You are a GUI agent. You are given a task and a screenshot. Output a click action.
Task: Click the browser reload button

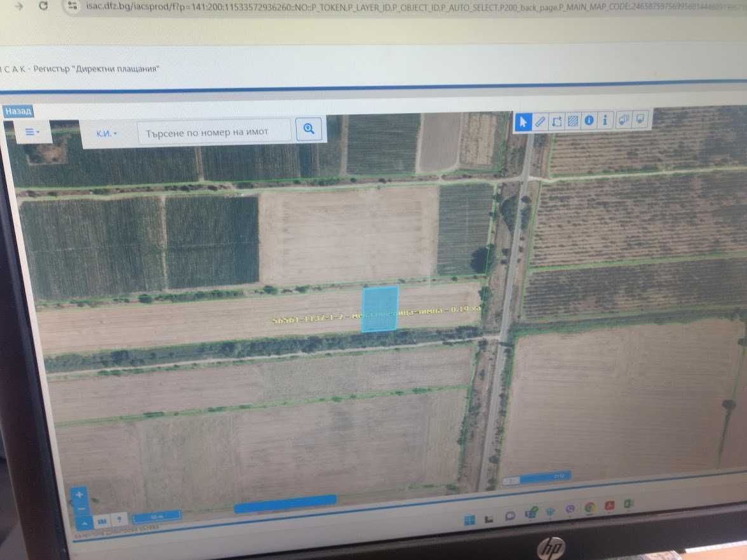tap(43, 6)
